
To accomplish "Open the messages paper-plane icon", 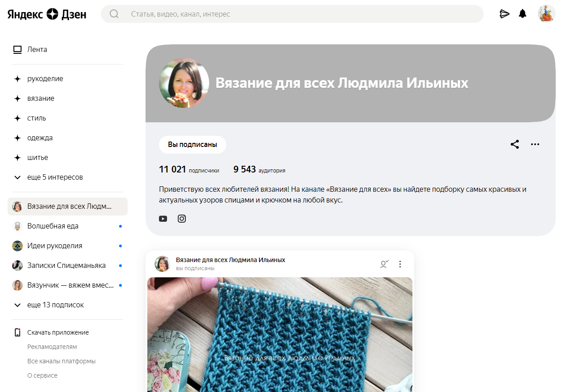I will click(505, 14).
